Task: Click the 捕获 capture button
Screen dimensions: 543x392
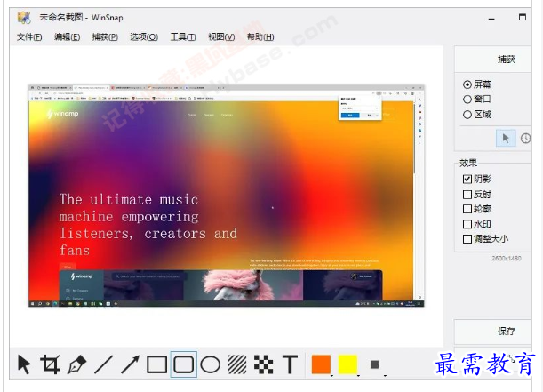Action: click(x=492, y=60)
